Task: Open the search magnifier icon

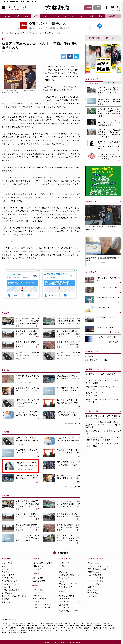Action: (118, 8)
